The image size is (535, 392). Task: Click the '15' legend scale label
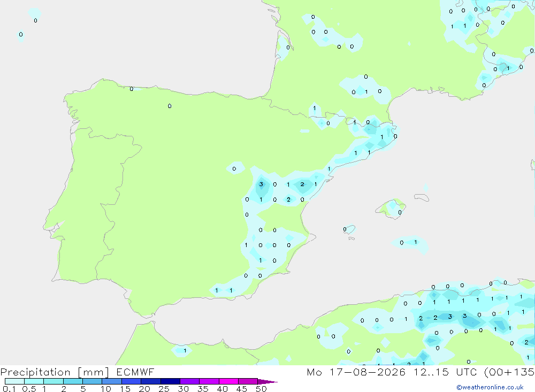pos(125,389)
